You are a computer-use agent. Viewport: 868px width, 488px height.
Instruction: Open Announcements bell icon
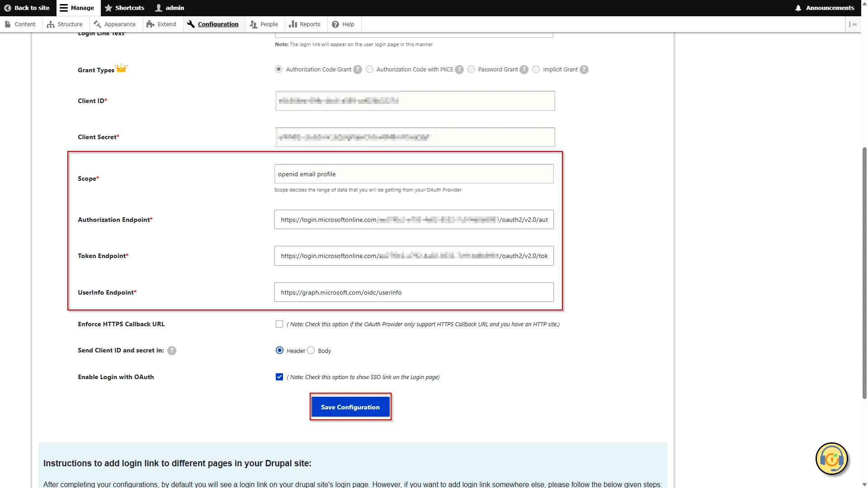point(798,8)
